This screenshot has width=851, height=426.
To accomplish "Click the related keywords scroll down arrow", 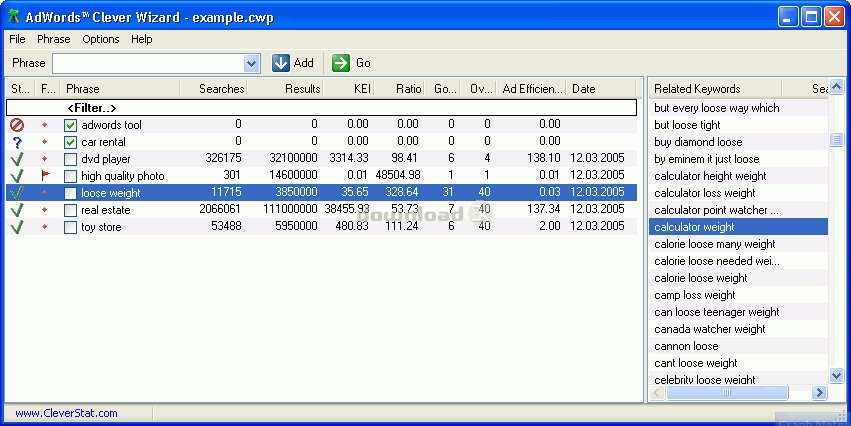I will [836, 375].
